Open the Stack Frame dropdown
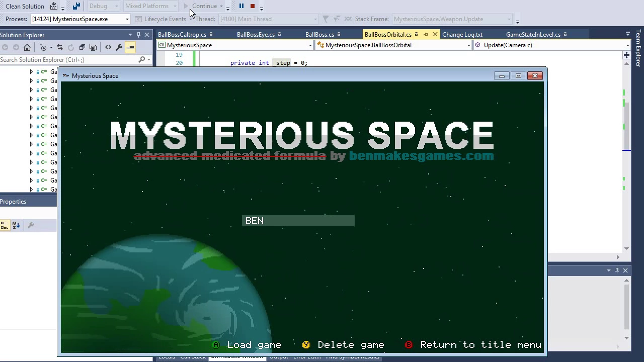 click(x=451, y=19)
